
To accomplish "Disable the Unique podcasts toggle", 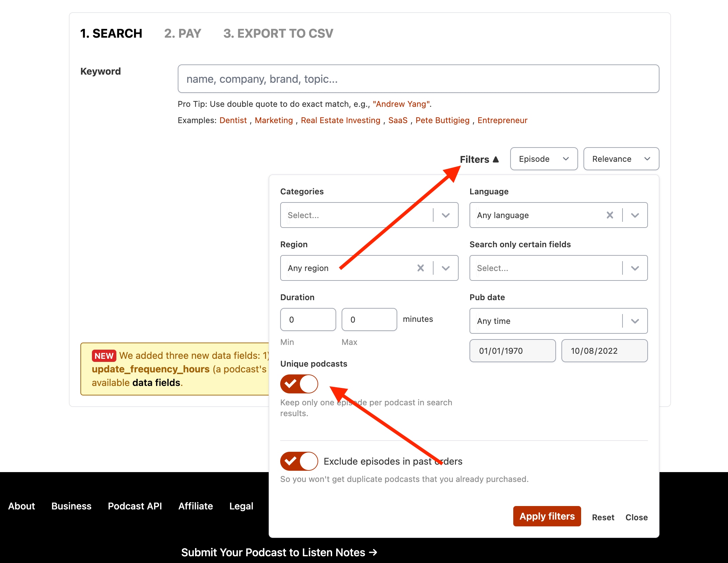I will coord(299,384).
